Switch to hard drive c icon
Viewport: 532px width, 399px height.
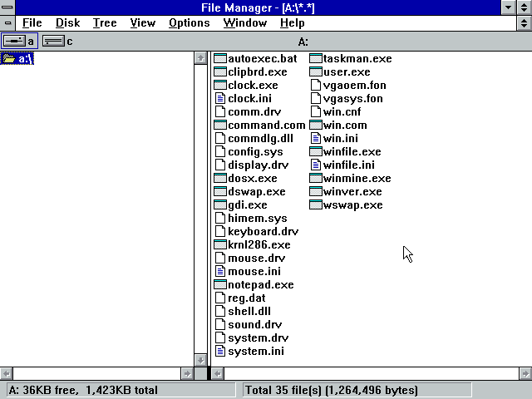point(53,42)
